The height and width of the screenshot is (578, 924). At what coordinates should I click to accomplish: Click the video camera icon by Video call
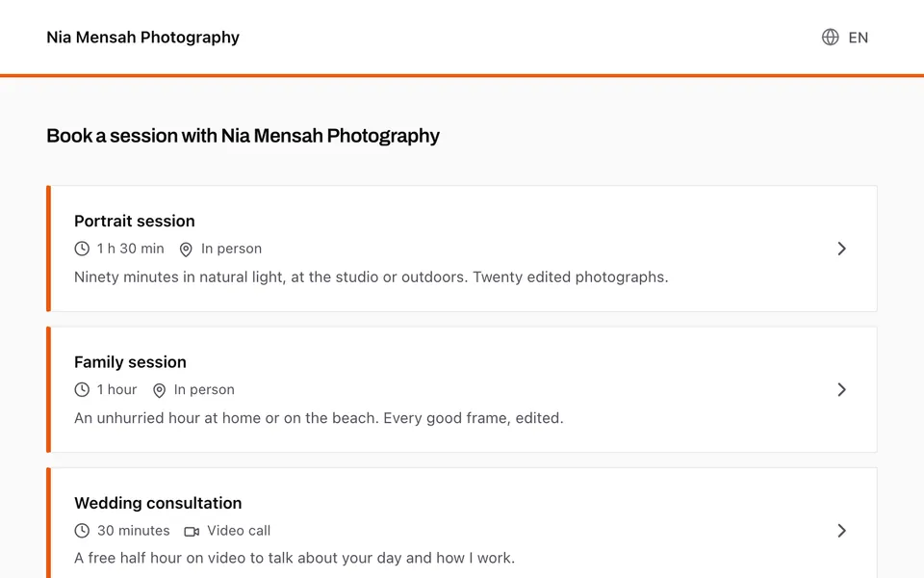(x=192, y=532)
